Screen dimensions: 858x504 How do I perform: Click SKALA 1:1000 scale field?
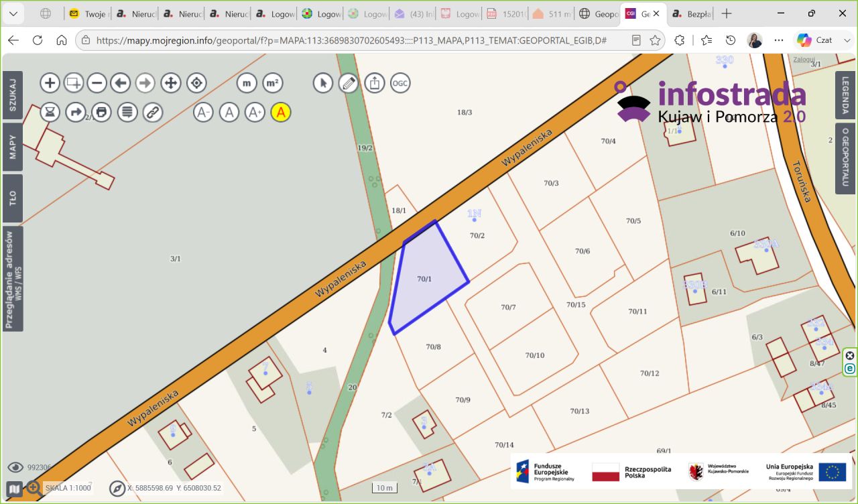tap(68, 488)
